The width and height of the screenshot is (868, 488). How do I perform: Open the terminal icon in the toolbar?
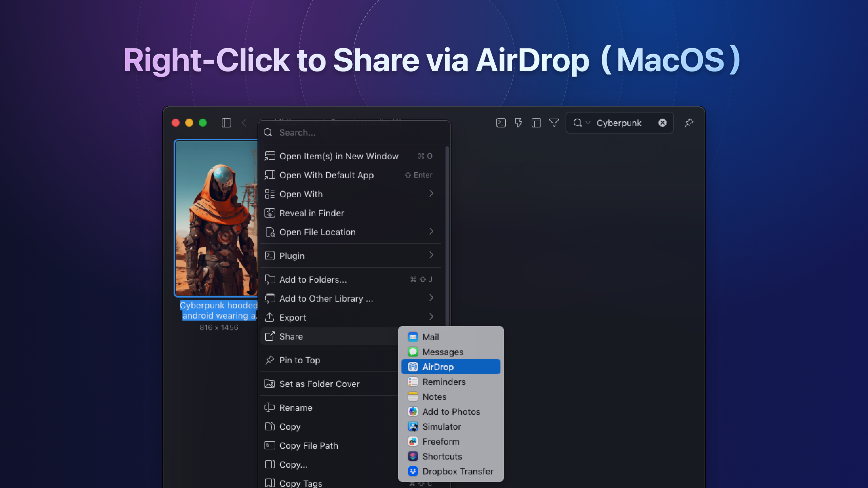(501, 123)
